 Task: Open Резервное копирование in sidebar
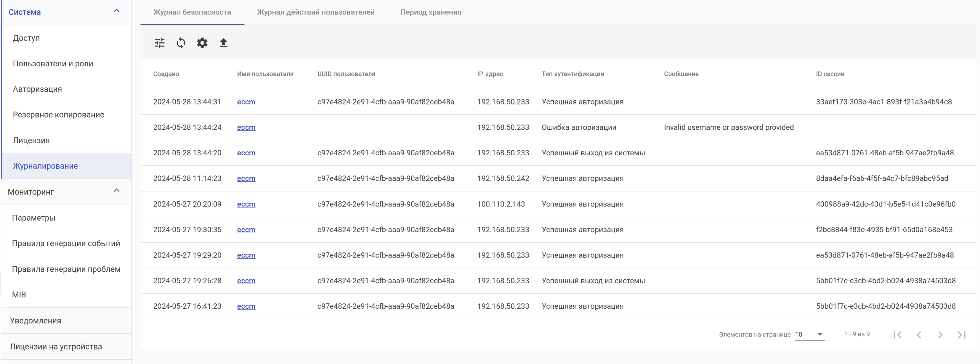tap(58, 115)
